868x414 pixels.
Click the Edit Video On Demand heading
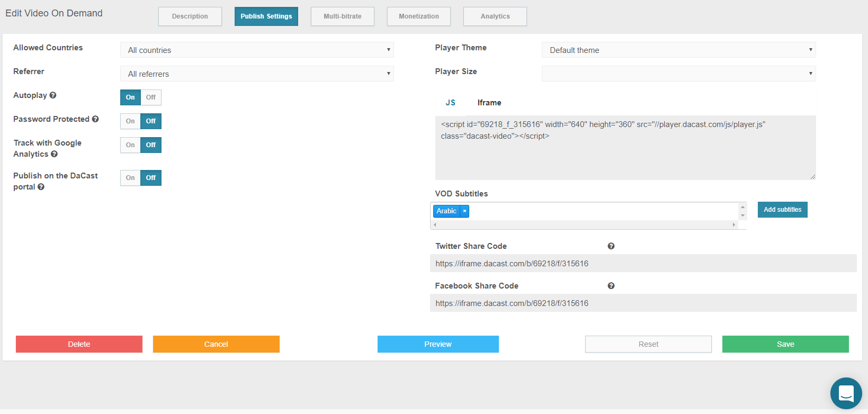click(x=54, y=13)
